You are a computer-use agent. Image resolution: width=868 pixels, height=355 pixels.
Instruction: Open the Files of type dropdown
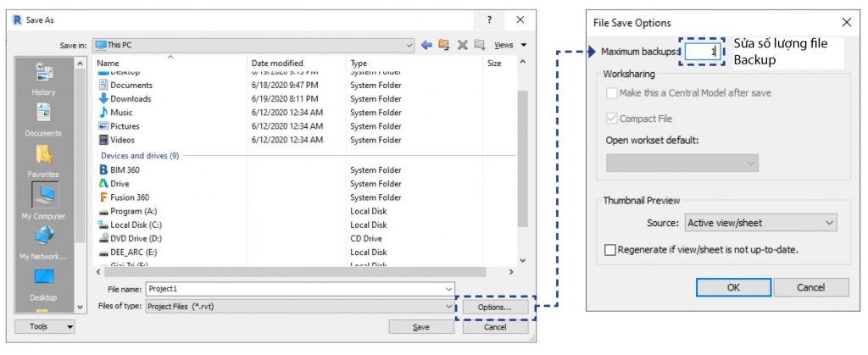point(448,307)
